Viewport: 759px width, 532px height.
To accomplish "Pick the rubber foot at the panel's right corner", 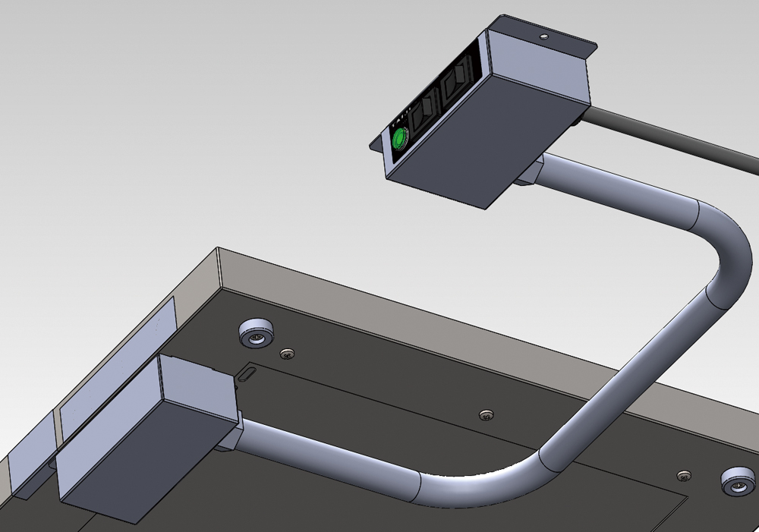I will coord(737,482).
